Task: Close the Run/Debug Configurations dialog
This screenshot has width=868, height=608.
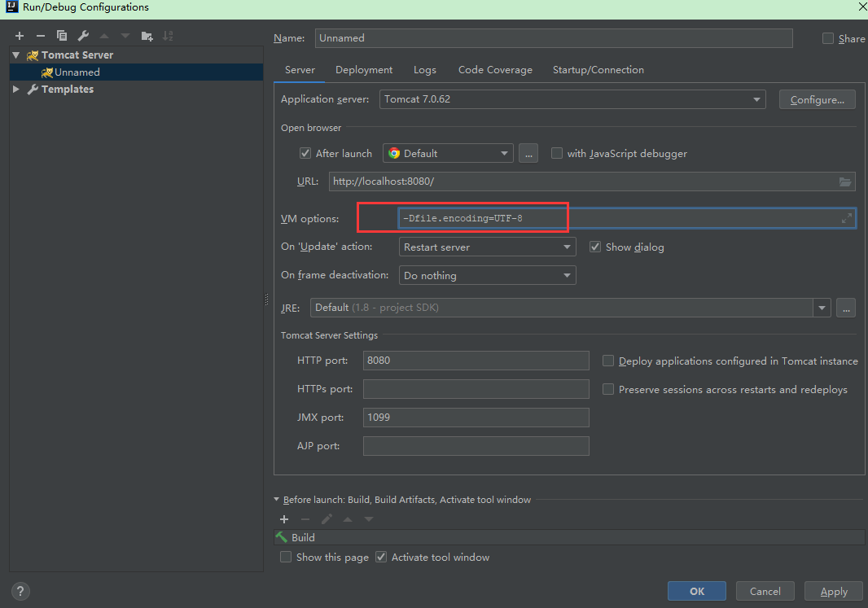Action: click(x=862, y=7)
